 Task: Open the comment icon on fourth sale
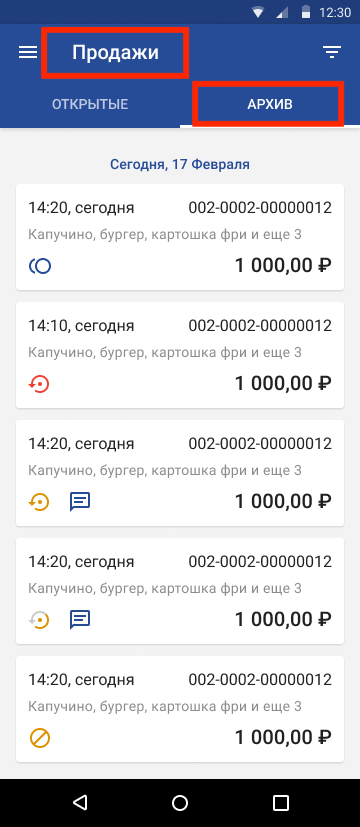click(x=80, y=620)
